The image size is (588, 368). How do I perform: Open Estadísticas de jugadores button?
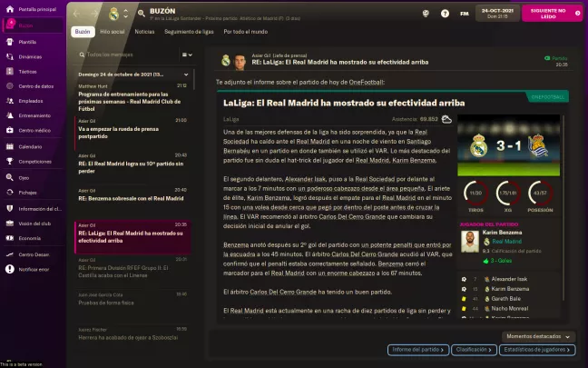538,350
